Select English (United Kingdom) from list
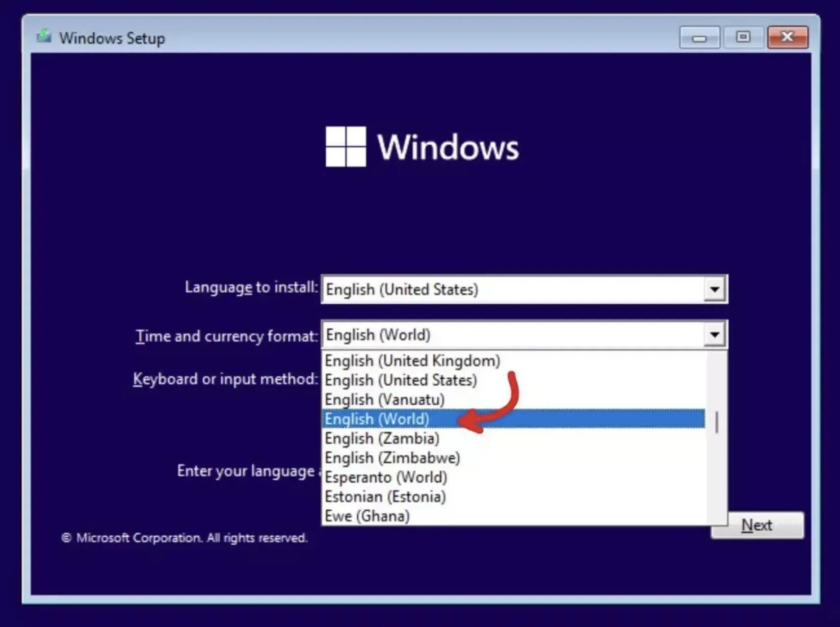Viewport: 840px width, 627px height. coord(514,361)
